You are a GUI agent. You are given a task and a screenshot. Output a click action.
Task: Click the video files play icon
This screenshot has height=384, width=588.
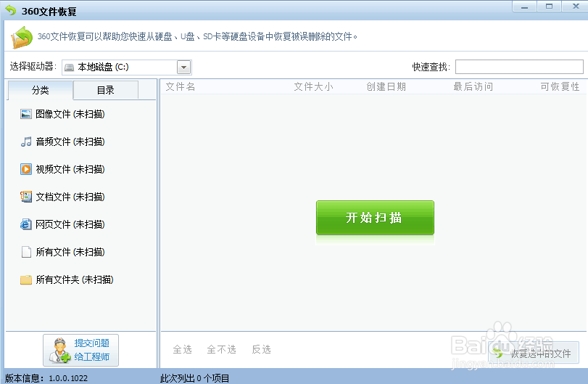(26, 169)
